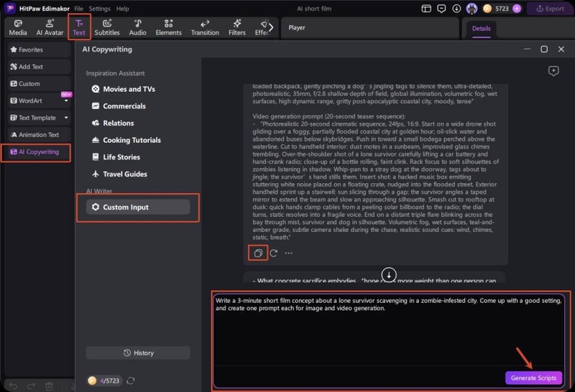This screenshot has height=392, width=575.
Task: Open Favorites in the text sidebar
Action: tap(39, 50)
